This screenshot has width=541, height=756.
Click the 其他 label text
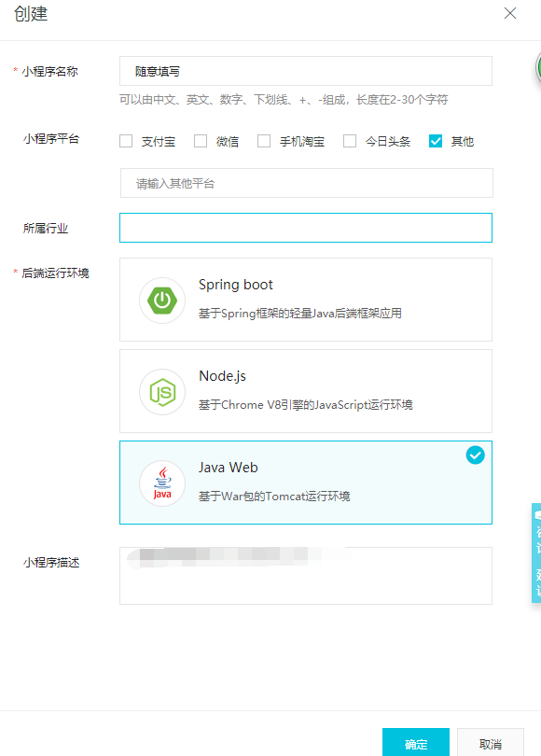point(463,141)
